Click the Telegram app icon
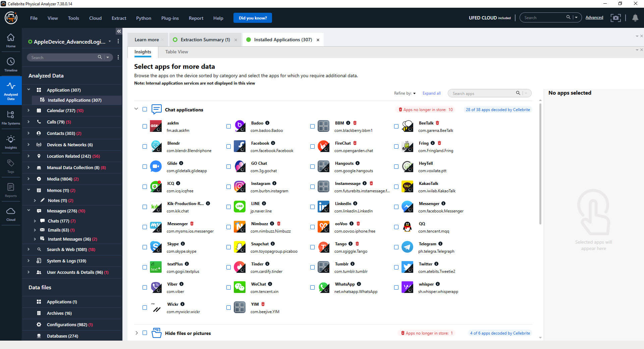This screenshot has width=644, height=349. 408,247
